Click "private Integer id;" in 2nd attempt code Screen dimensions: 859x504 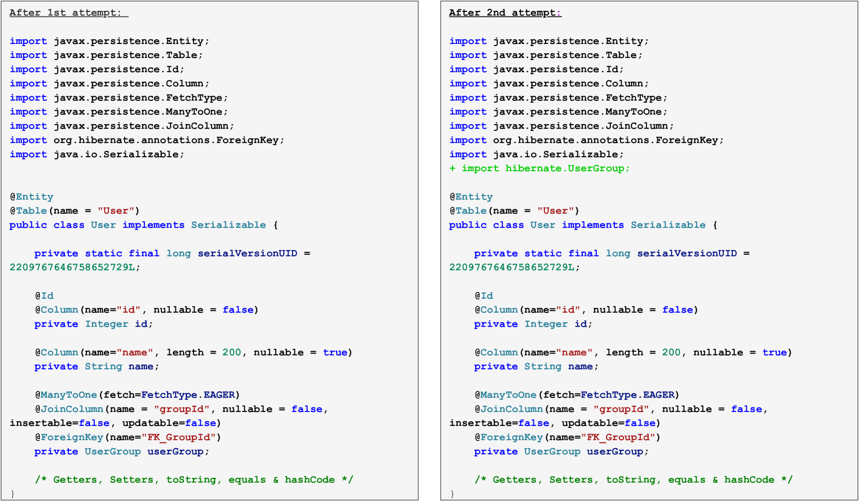coord(534,324)
